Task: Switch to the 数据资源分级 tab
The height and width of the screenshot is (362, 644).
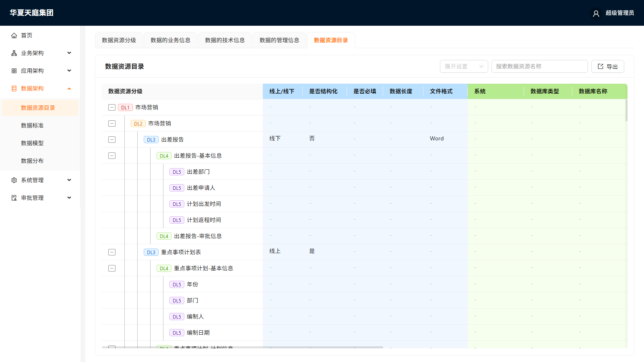Action: [x=119, y=40]
